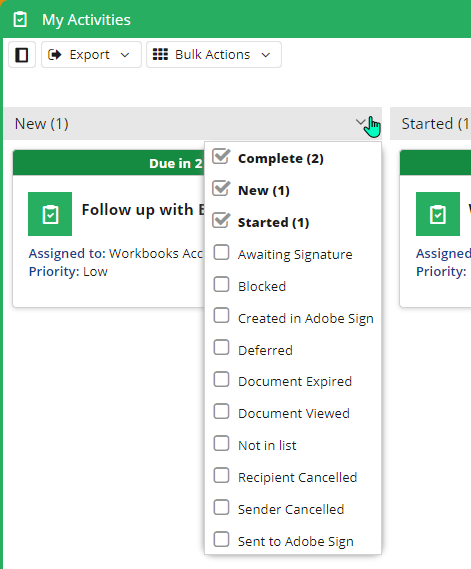The width and height of the screenshot is (471, 569).
Task: Enable the Blocked status checkbox
Action: [x=221, y=284]
